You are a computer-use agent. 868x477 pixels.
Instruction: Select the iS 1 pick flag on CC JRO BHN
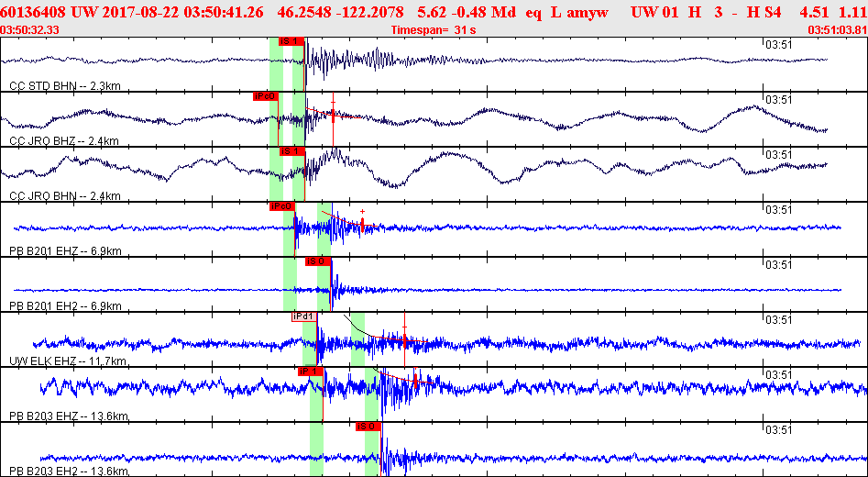291,151
